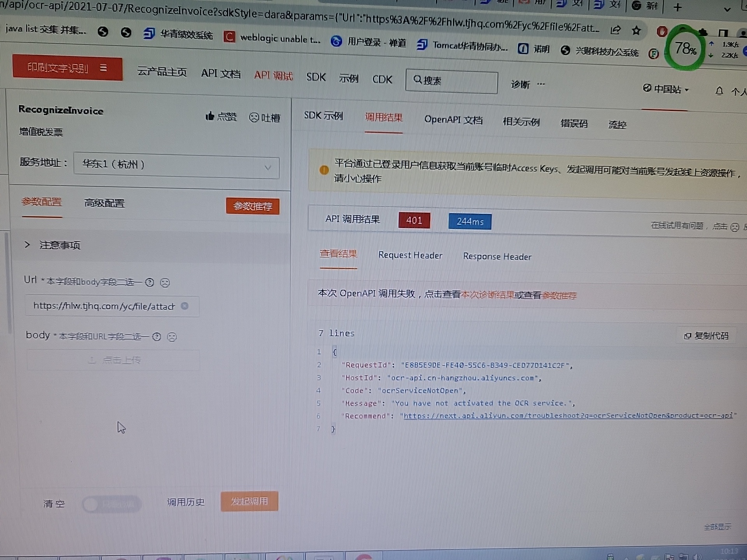Open 示例 in top nav
Image resolution: width=747 pixels, height=560 pixels.
coord(349,79)
